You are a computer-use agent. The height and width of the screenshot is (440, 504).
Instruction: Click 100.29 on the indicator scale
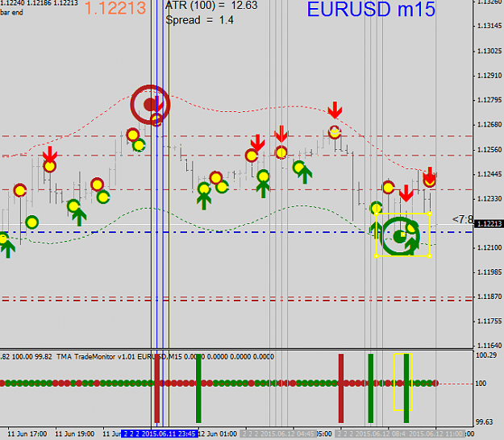pyautogui.click(x=486, y=355)
